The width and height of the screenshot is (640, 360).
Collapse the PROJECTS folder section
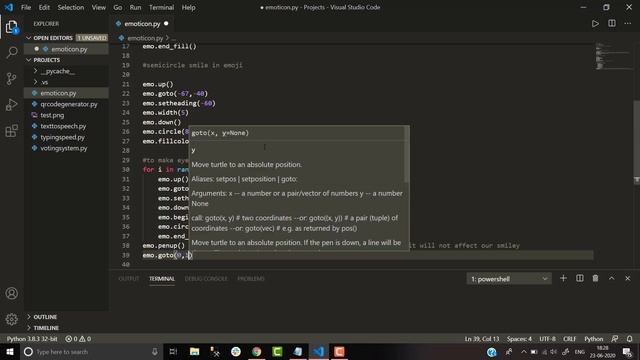click(x=67, y=60)
